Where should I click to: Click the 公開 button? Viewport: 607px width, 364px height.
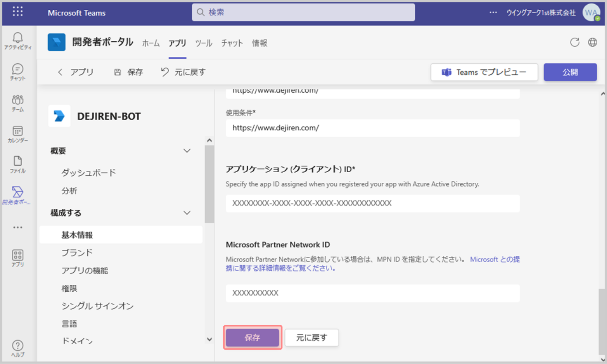pos(570,72)
